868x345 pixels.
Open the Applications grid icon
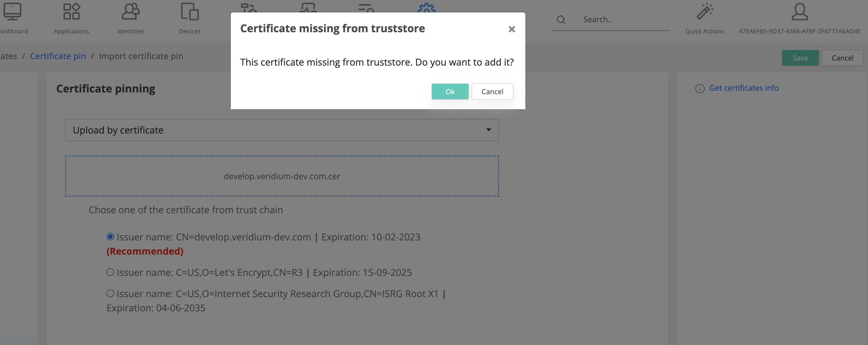point(71,12)
